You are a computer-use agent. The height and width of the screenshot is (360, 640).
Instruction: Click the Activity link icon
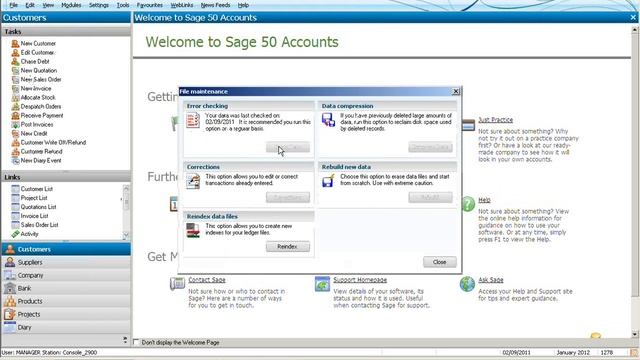[15, 234]
